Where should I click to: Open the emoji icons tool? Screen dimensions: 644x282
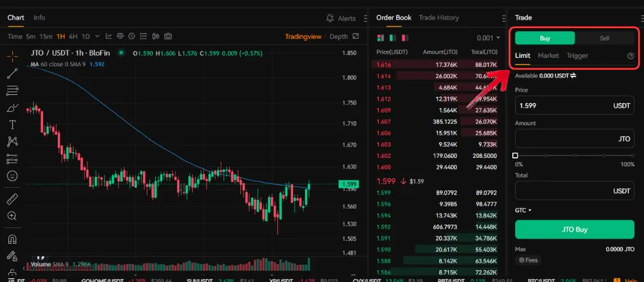12,176
